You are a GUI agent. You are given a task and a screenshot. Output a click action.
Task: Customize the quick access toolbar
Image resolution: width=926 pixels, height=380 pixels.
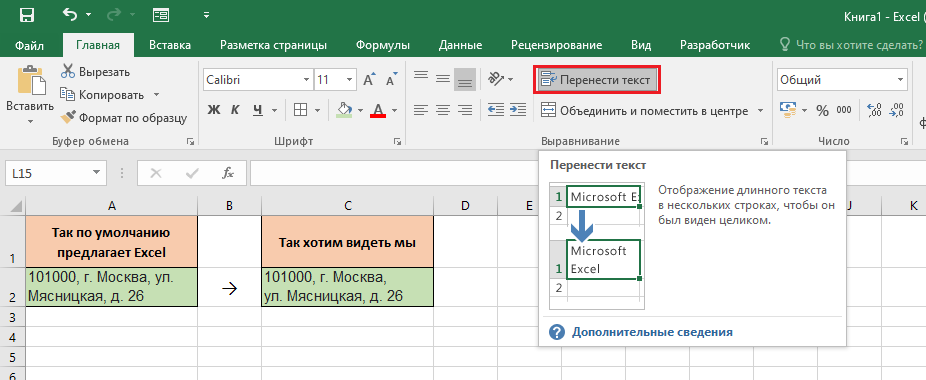click(206, 15)
